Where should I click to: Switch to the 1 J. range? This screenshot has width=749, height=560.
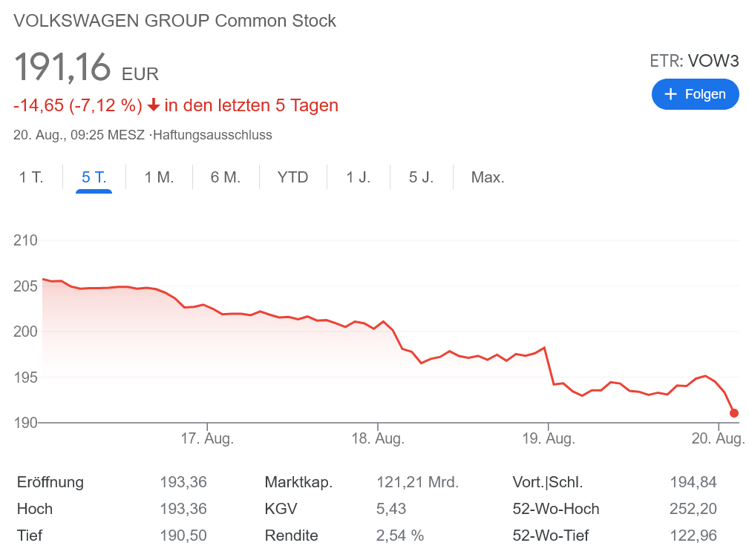[358, 177]
